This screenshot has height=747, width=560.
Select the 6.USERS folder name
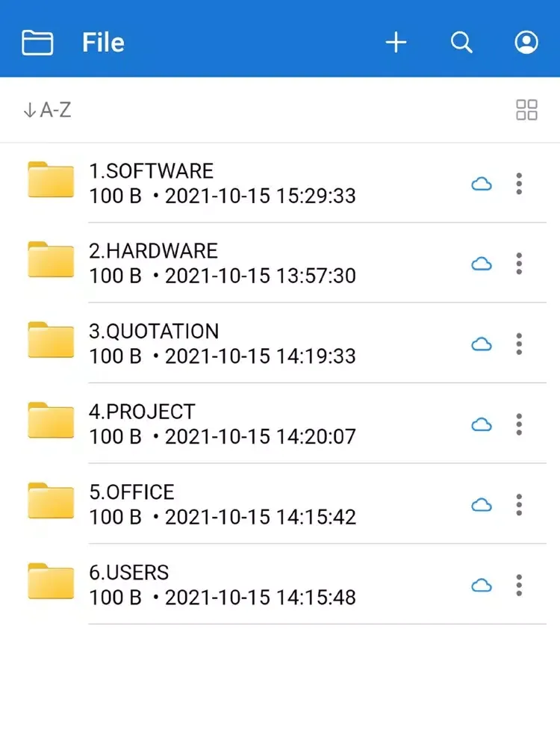coord(128,573)
